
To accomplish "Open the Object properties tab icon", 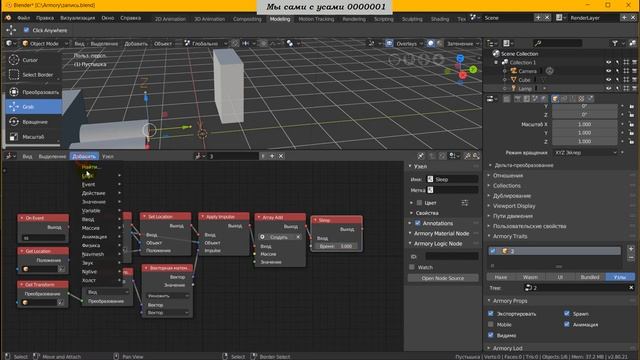I will pyautogui.click(x=555, y=99).
